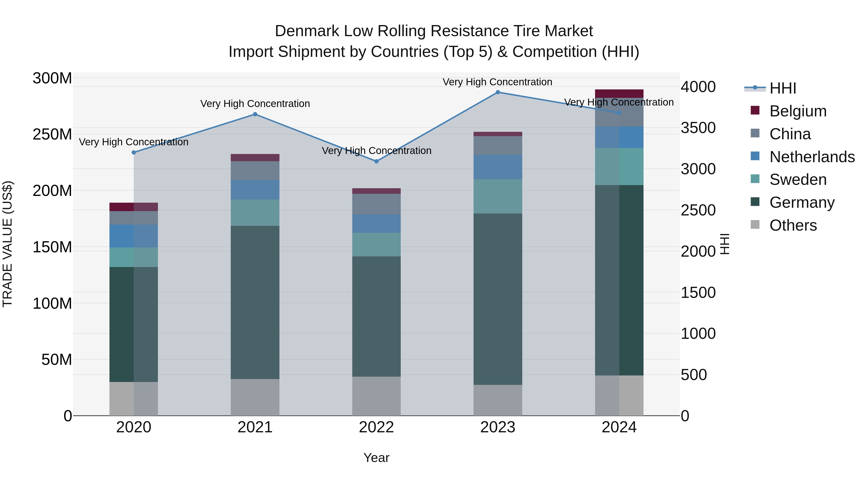Select the Germany segment of the 2023 bar
Screen dimensions: 868x488
point(498,299)
